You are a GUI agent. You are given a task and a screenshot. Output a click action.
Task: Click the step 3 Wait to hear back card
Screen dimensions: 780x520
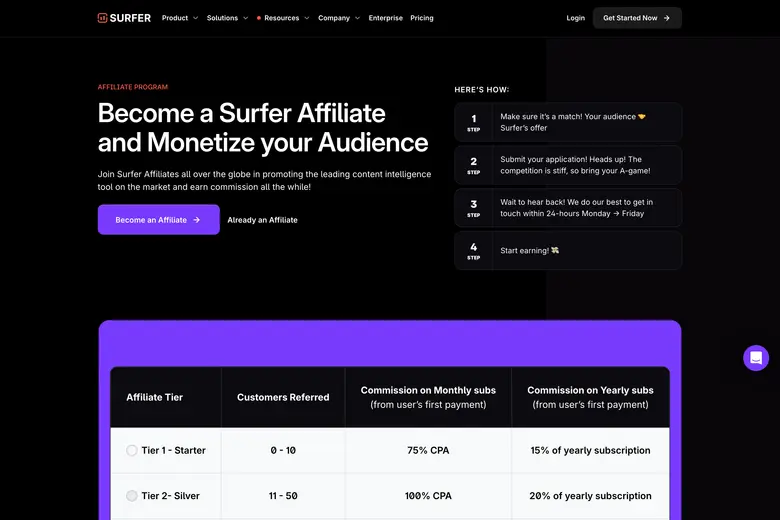(x=568, y=208)
